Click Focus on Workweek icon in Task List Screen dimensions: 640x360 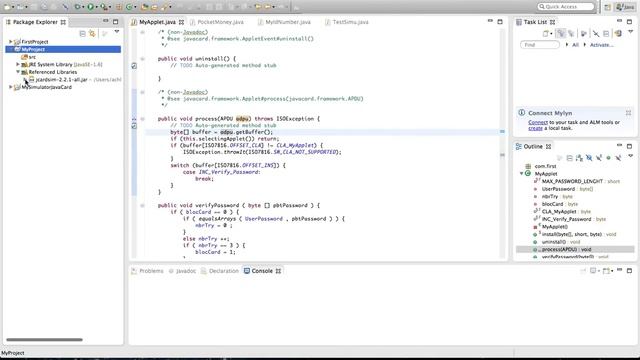[x=584, y=33]
